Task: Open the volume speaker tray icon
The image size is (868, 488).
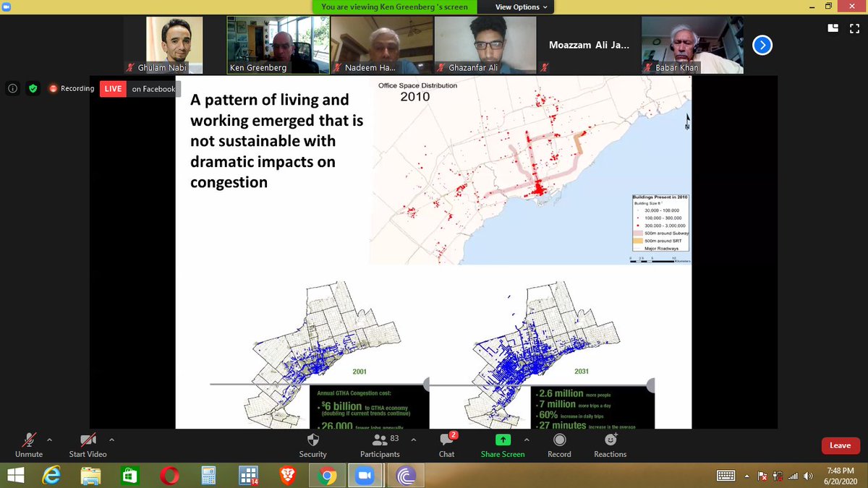Action: pyautogui.click(x=807, y=475)
